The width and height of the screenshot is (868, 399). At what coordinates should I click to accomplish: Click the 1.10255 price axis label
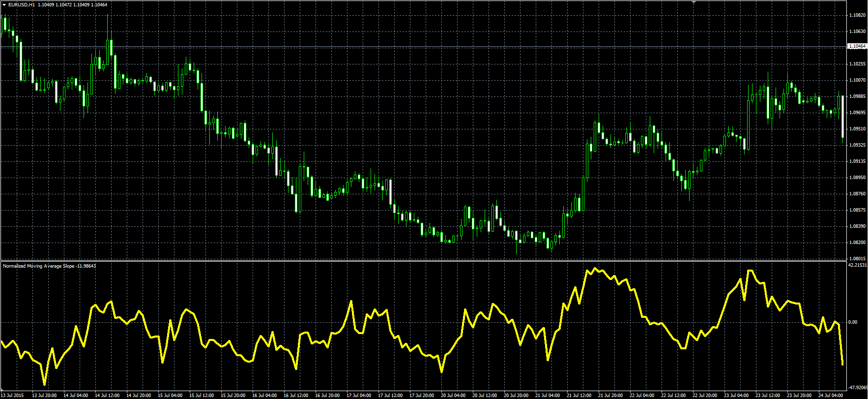coord(858,64)
